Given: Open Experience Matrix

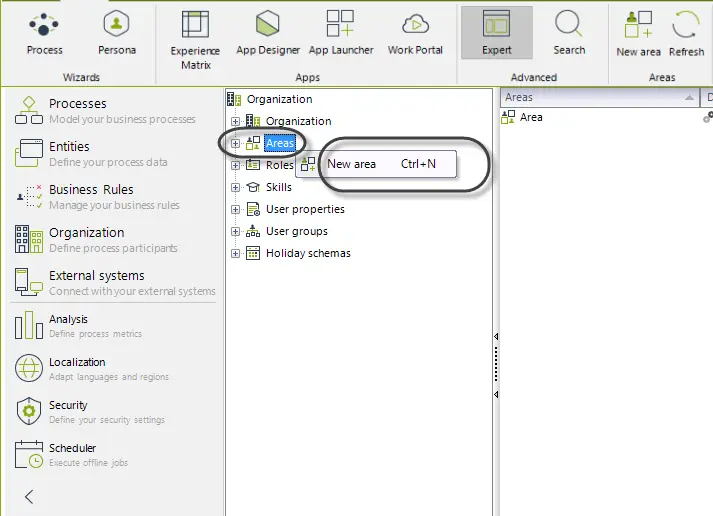Looking at the screenshot, I should tap(195, 40).
